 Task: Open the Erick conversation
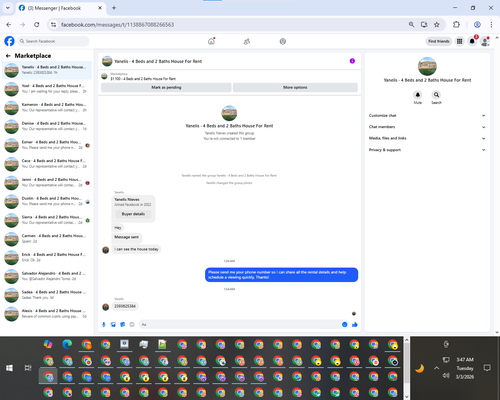click(x=47, y=257)
